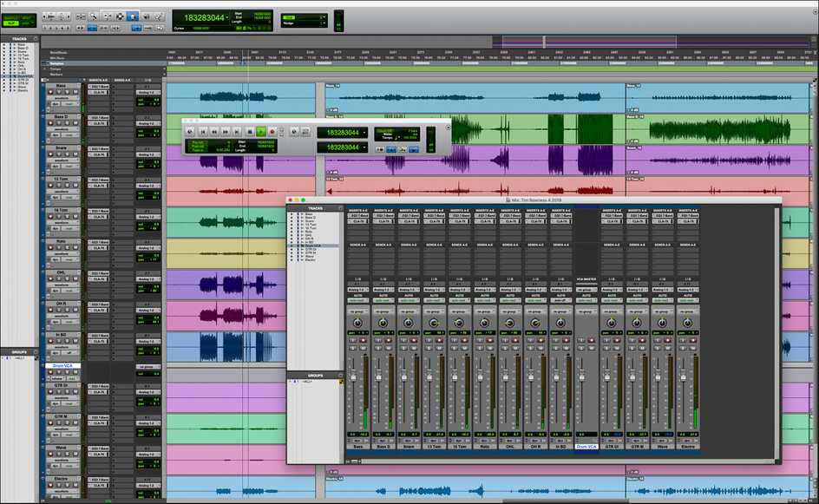
Task: Click Return to Zero in Transport window
Action: [203, 132]
